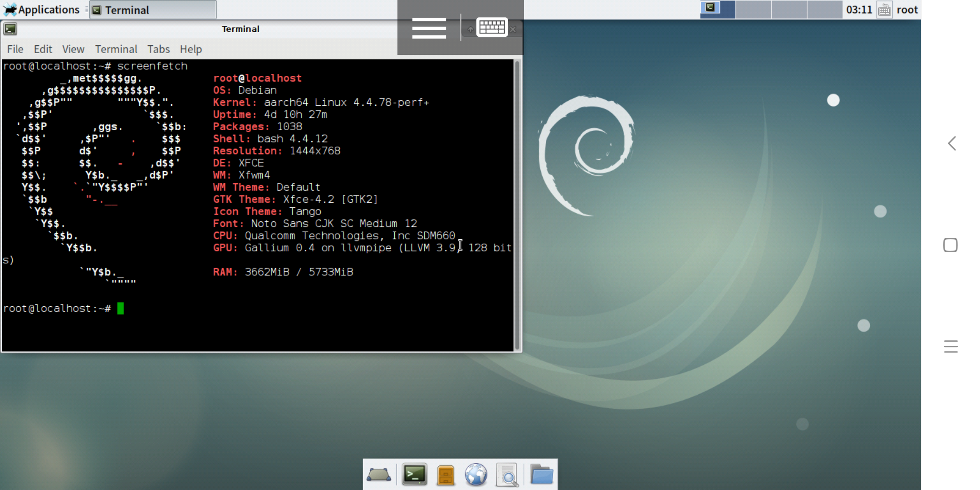Open Application Finder magnifier icon in the dock

click(507, 475)
